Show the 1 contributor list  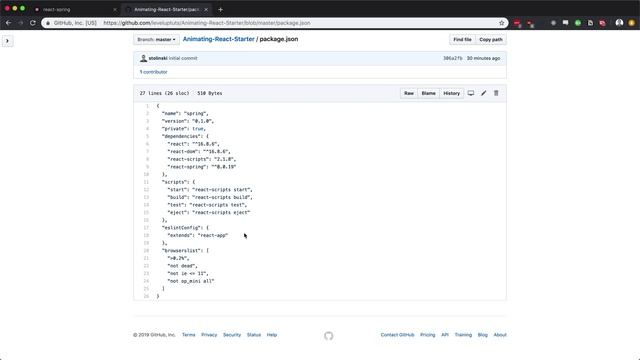[x=153, y=72]
